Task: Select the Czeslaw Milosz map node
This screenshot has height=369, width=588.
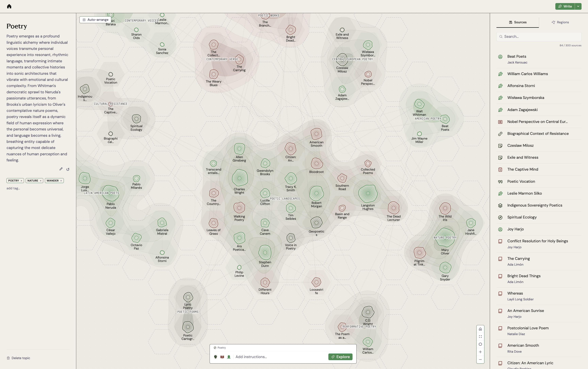Action: point(342,60)
